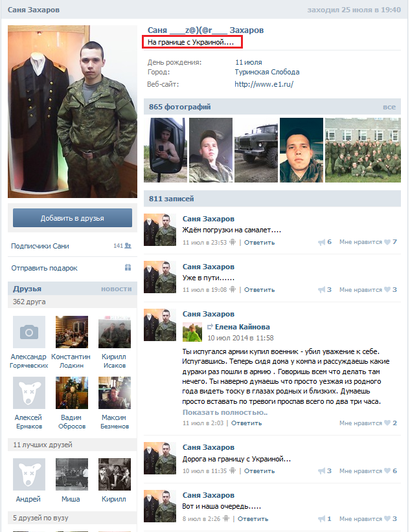410x532 pixels.
Task: Open the Подписчики Сани list
Action: (40, 246)
